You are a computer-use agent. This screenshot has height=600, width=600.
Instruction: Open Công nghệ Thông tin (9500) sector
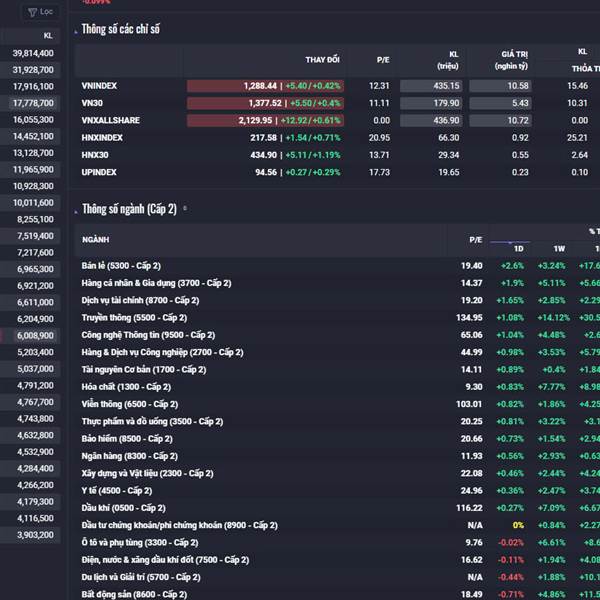pos(148,335)
